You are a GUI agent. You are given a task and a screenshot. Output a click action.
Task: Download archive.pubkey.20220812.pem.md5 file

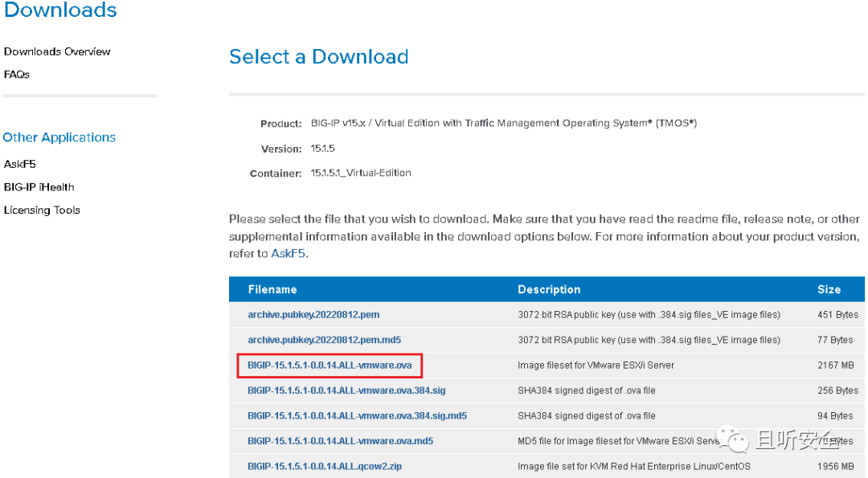325,340
